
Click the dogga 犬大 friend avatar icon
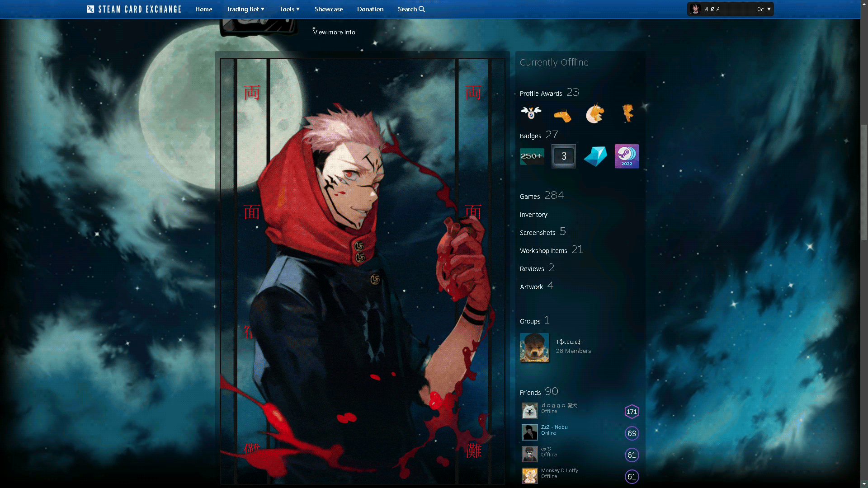pos(529,411)
